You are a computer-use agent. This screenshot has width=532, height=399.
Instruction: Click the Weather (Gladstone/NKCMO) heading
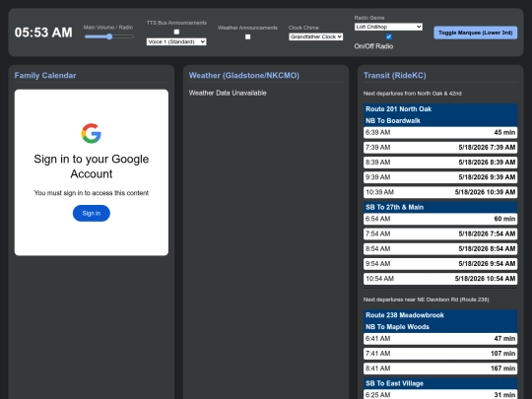pos(244,75)
